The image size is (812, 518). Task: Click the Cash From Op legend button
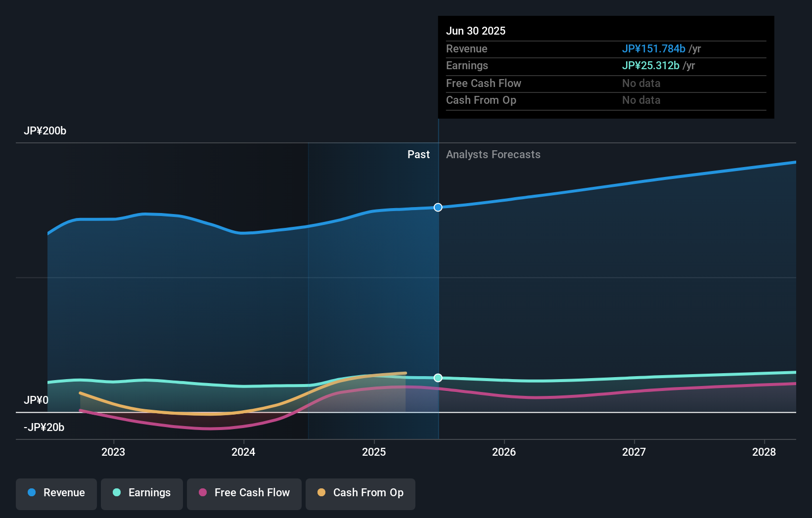360,493
